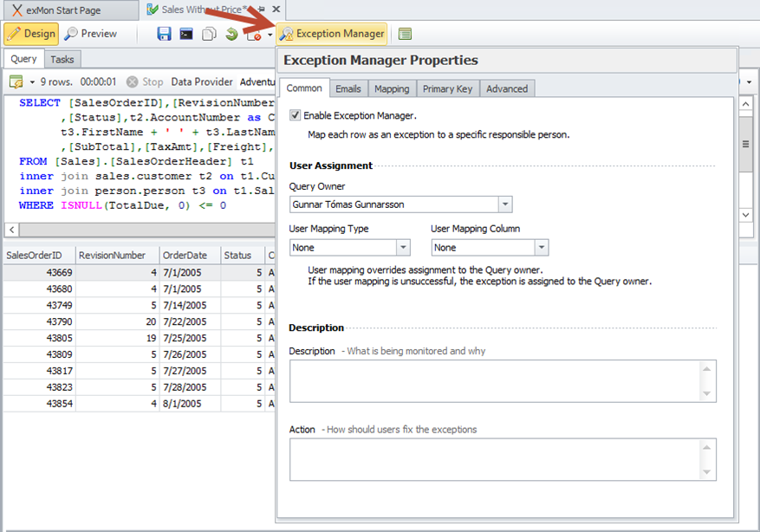Click into the Description text box
760x532 pixels.
[x=494, y=381]
